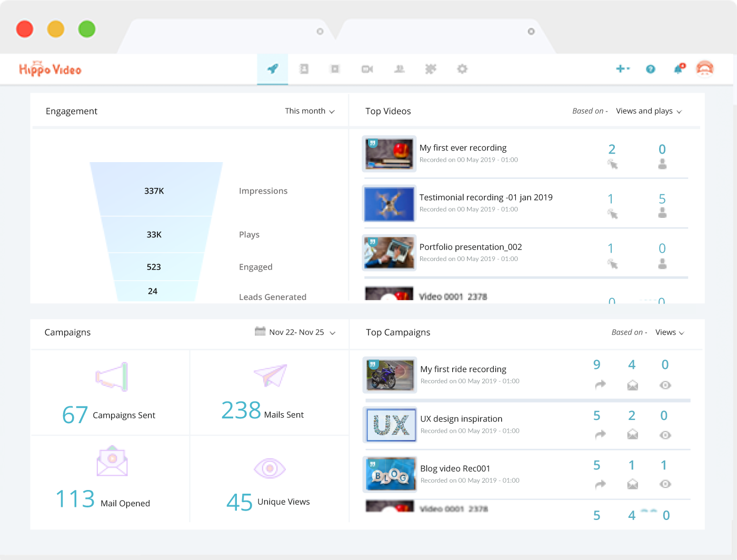Open My first ever recording thumbnail
737x560 pixels.
coord(389,154)
